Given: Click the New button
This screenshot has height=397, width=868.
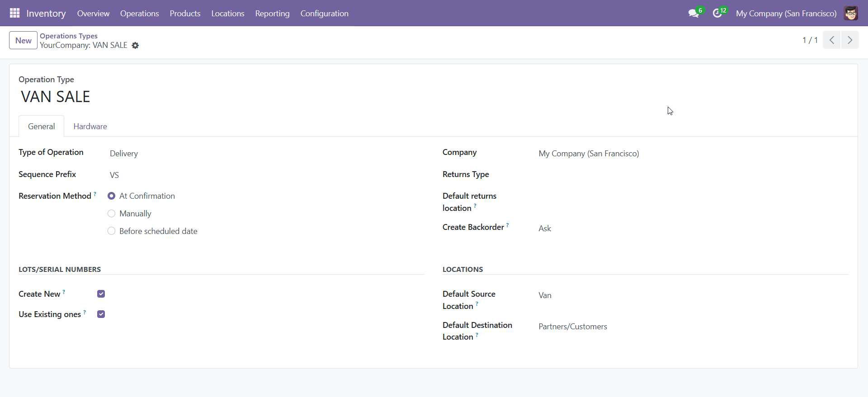Looking at the screenshot, I should [x=23, y=41].
